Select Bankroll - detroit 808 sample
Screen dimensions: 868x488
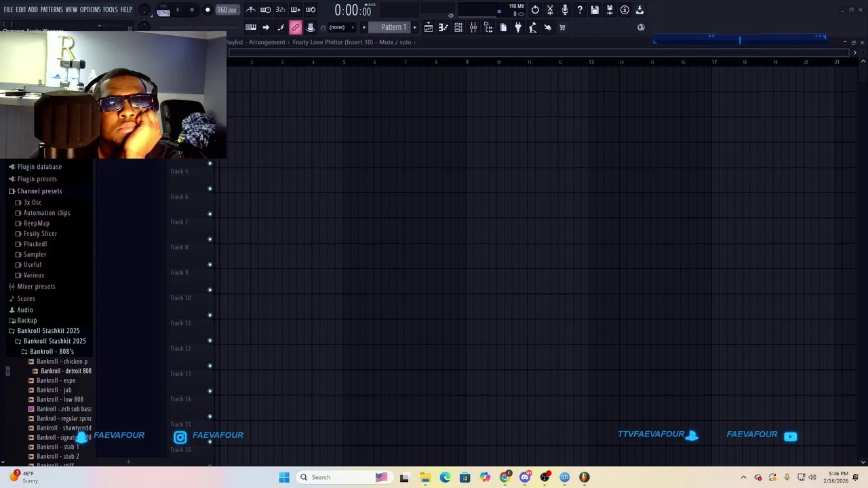click(x=66, y=371)
